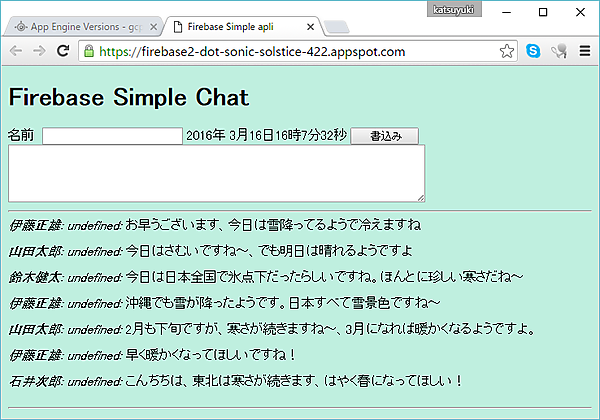
Task: Click the 書込み submit button
Action: [x=385, y=136]
